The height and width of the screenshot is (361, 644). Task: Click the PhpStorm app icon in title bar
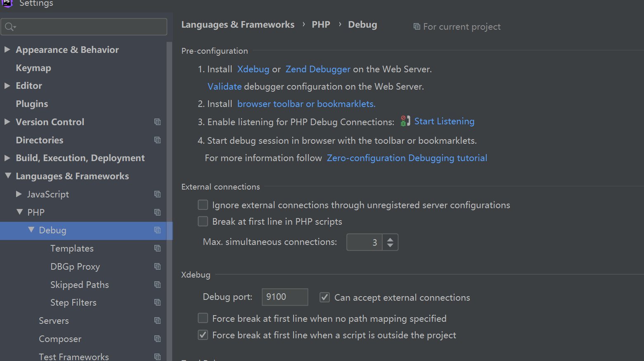click(x=7, y=3)
